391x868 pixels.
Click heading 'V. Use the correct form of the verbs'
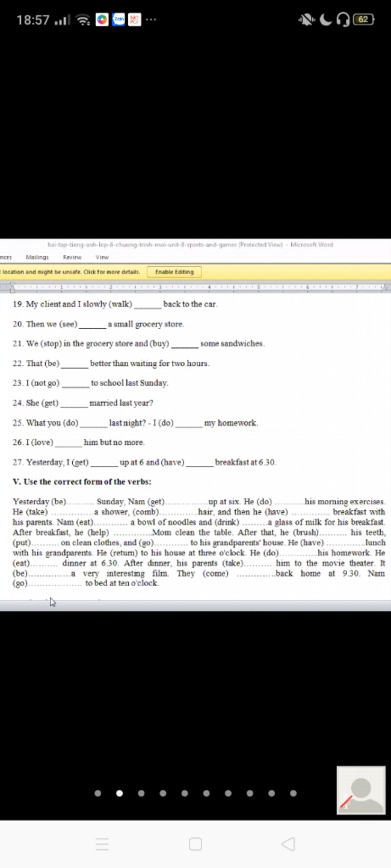(x=82, y=482)
